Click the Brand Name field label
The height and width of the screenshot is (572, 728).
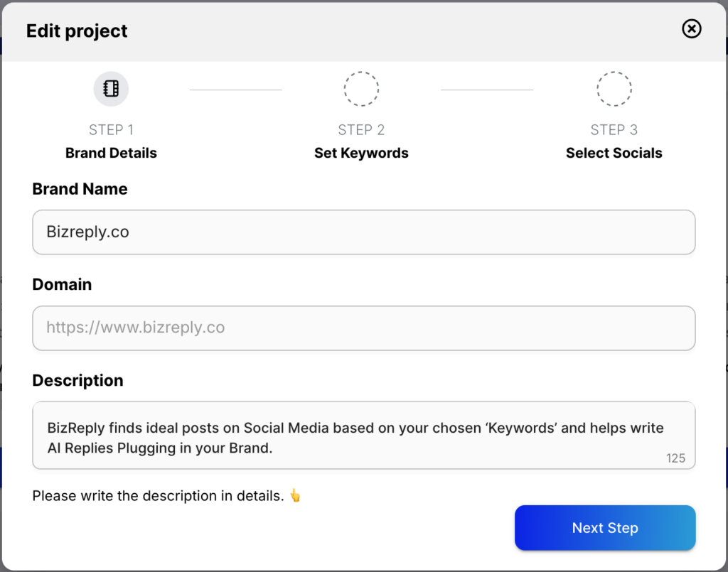pyautogui.click(x=80, y=189)
